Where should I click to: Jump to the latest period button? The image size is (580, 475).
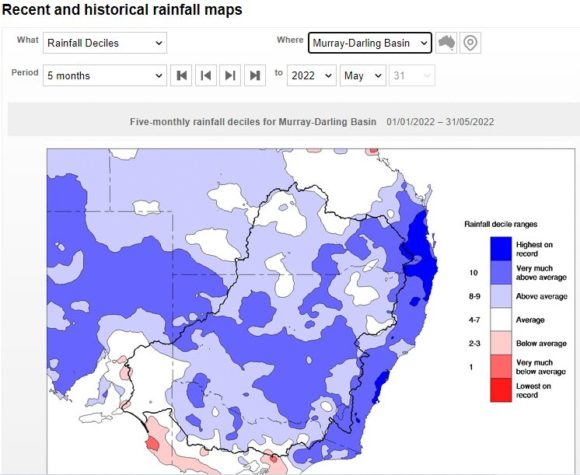coord(255,75)
